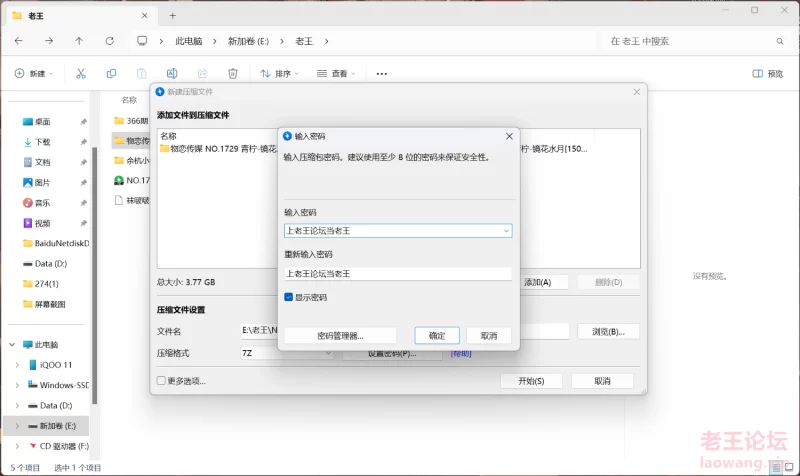This screenshot has width=800, height=476.
Task: Uncheck the 显示密码 checkbox
Action: [x=289, y=297]
